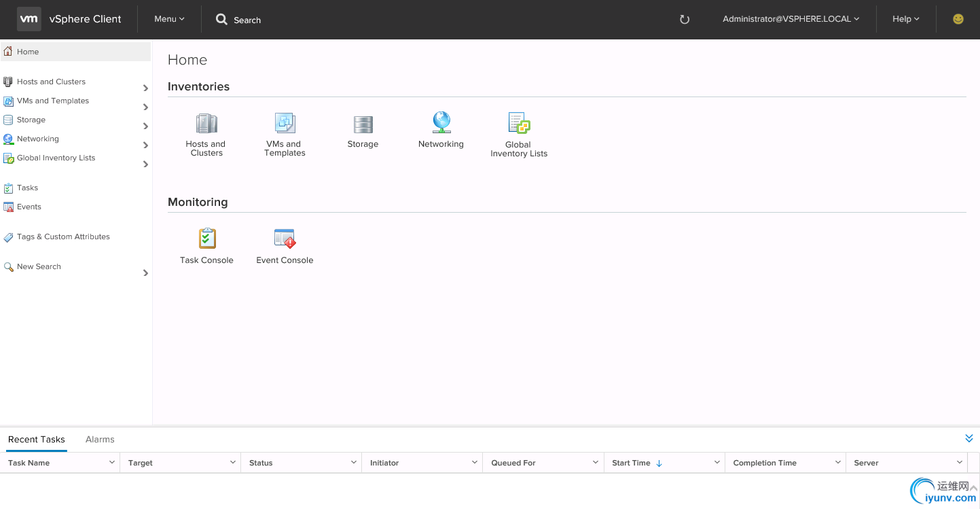This screenshot has height=509, width=980.
Task: Expand Networking sidebar chevron
Action: coord(145,145)
